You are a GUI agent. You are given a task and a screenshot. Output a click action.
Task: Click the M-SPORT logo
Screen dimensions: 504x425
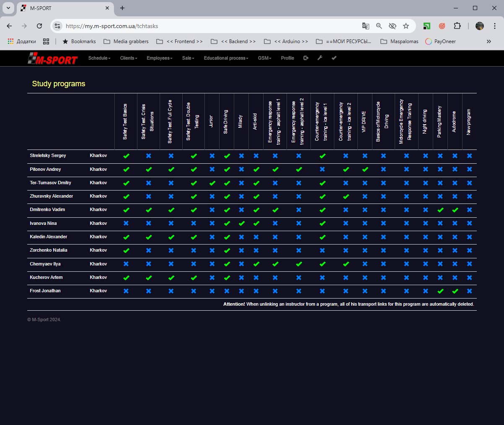52,59
